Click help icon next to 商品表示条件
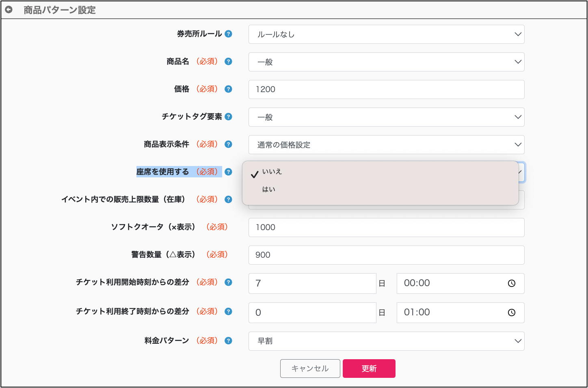The image size is (588, 388). [x=228, y=144]
